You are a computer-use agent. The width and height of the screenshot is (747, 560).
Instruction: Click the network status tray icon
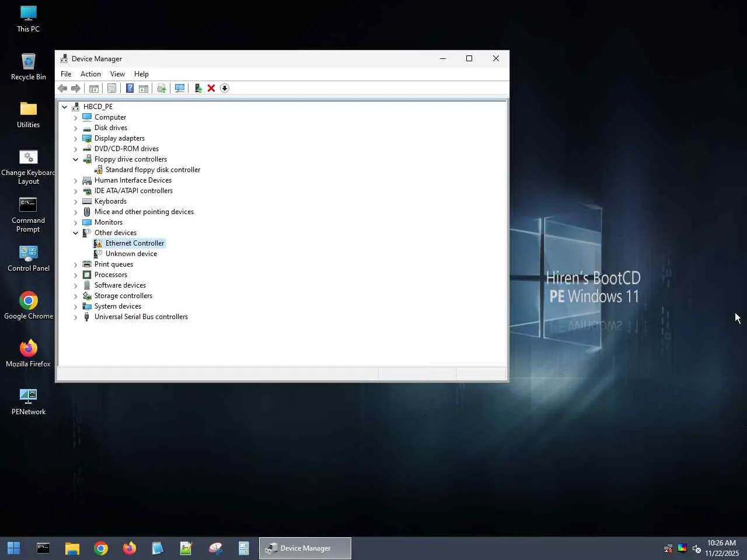(x=668, y=548)
